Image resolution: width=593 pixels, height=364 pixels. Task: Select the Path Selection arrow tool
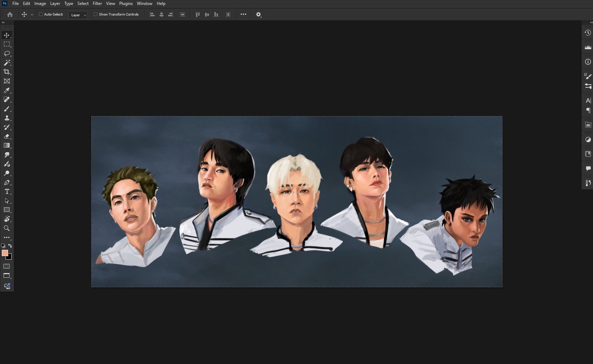[7, 201]
